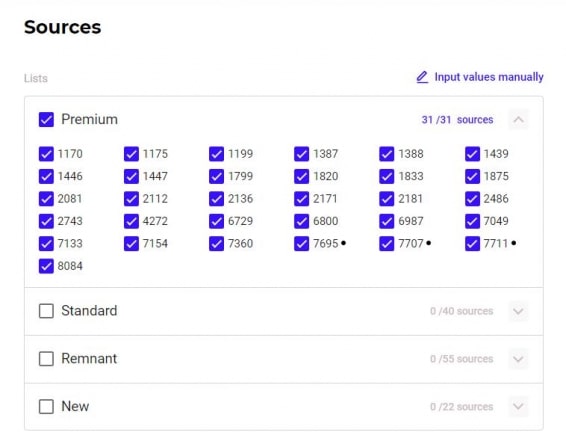Deselect source 4272
This screenshot has width=566, height=447.
point(131,221)
